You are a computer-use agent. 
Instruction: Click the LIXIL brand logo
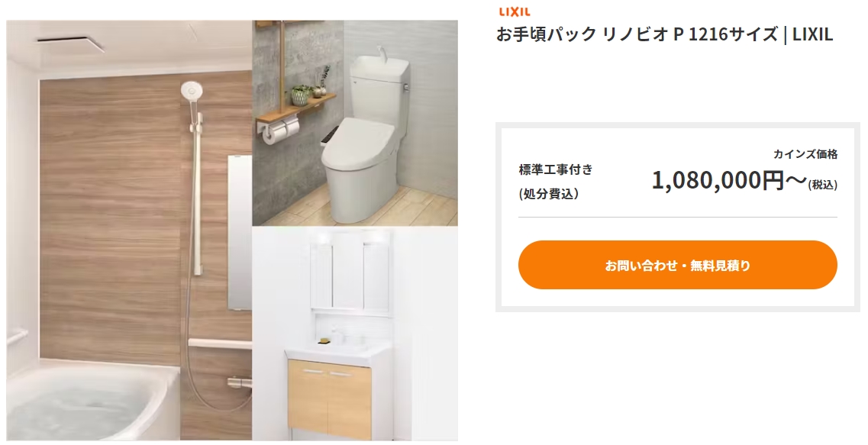pos(515,11)
